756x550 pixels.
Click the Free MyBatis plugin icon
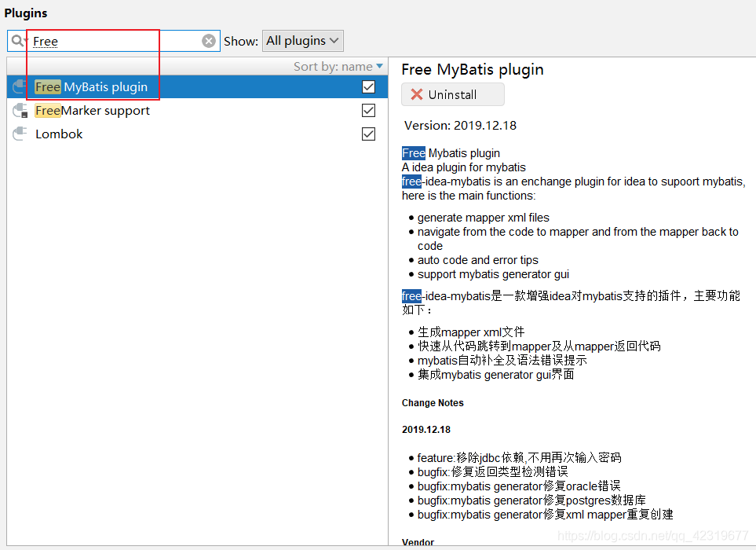(x=20, y=87)
